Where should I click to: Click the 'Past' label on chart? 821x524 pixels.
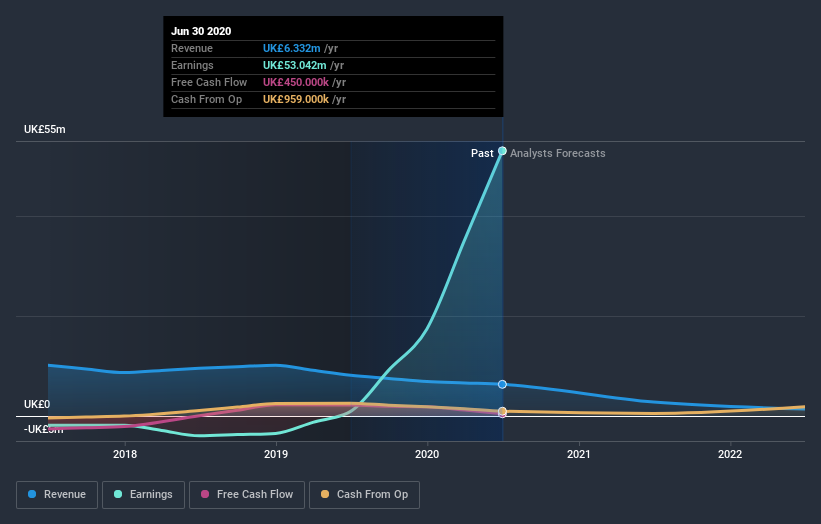coord(482,153)
